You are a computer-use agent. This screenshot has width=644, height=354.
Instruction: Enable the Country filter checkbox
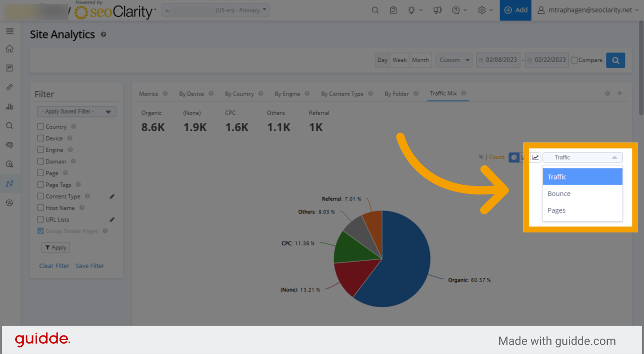coord(40,126)
